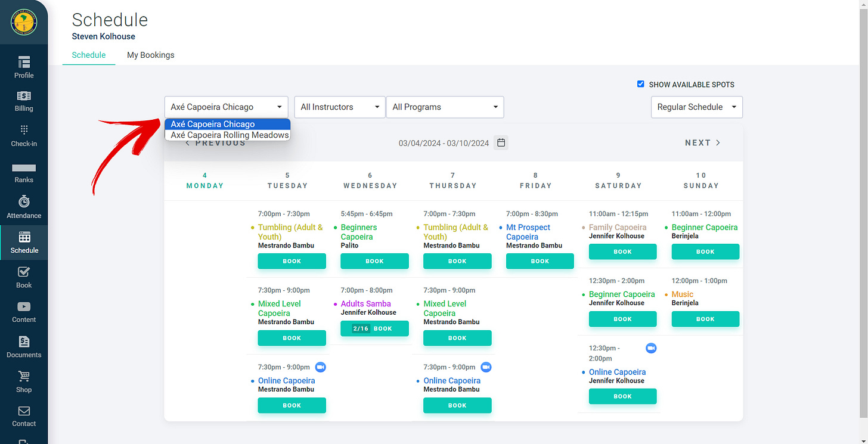
Task: Click the Steven Kolhouse name
Action: coord(104,36)
